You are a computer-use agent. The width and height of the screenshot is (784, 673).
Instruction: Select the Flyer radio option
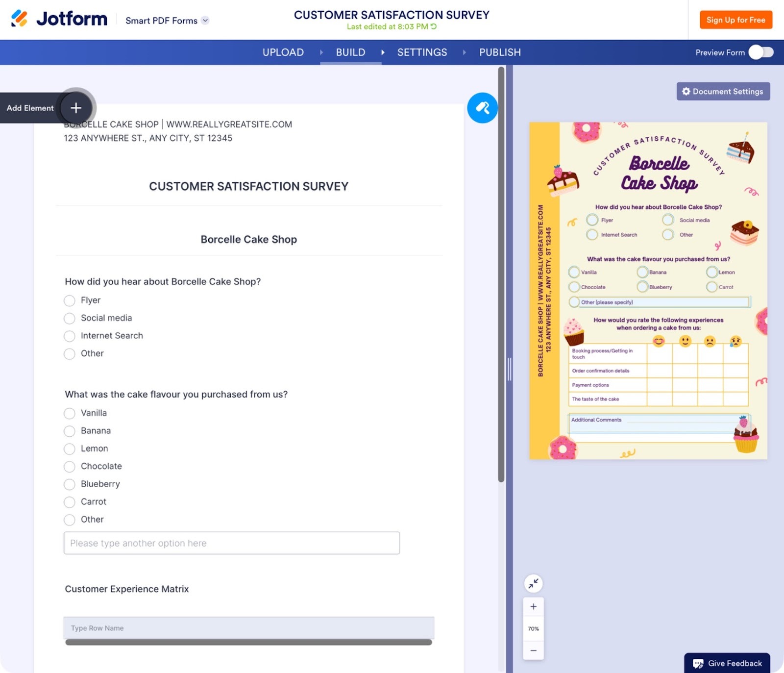(x=69, y=300)
